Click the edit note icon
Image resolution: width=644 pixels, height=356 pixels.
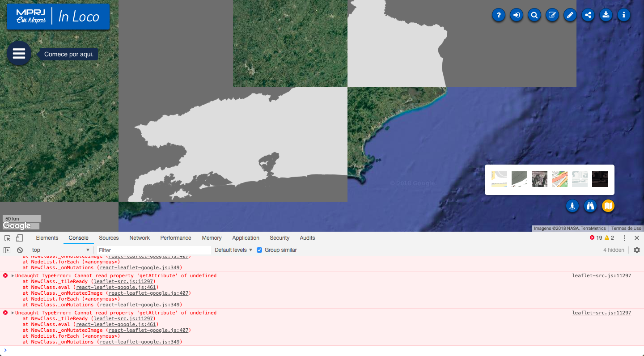(552, 15)
